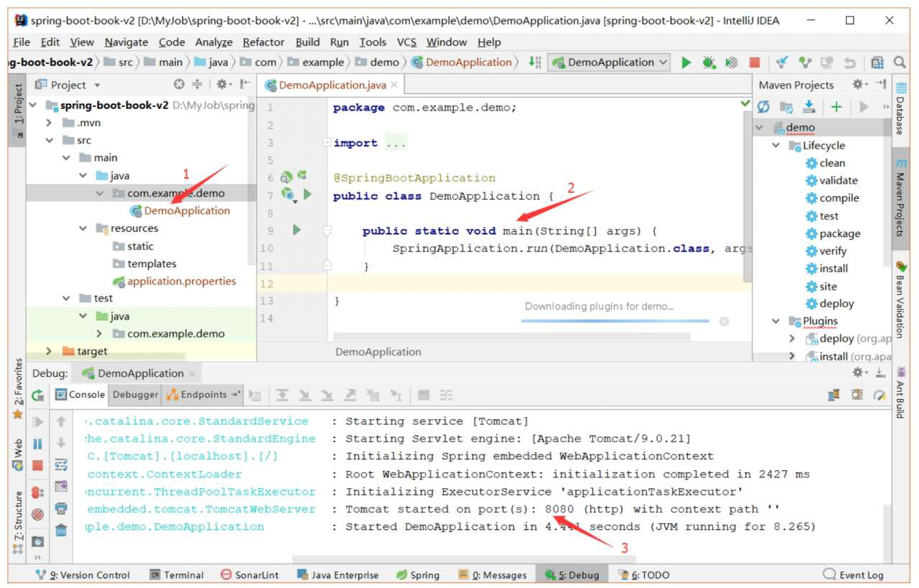Open the VCS menu
Viewport: 919px width, 588px height.
click(x=406, y=42)
